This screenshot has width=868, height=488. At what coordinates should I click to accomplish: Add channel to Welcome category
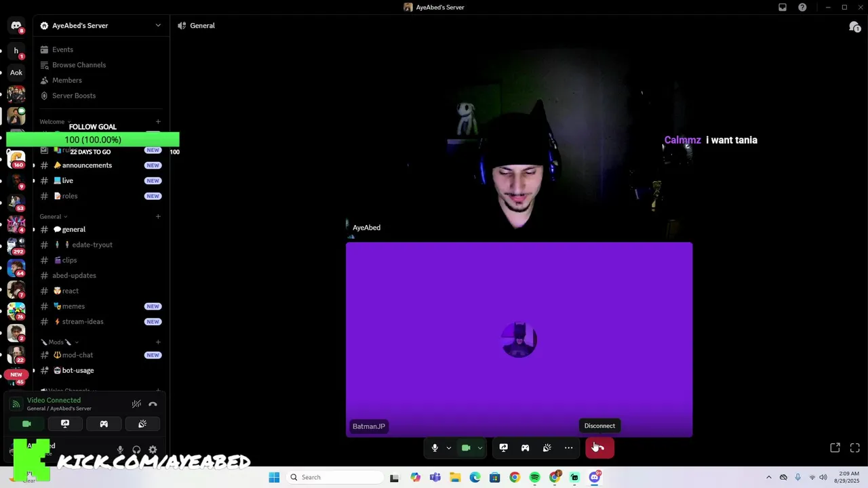click(x=158, y=122)
